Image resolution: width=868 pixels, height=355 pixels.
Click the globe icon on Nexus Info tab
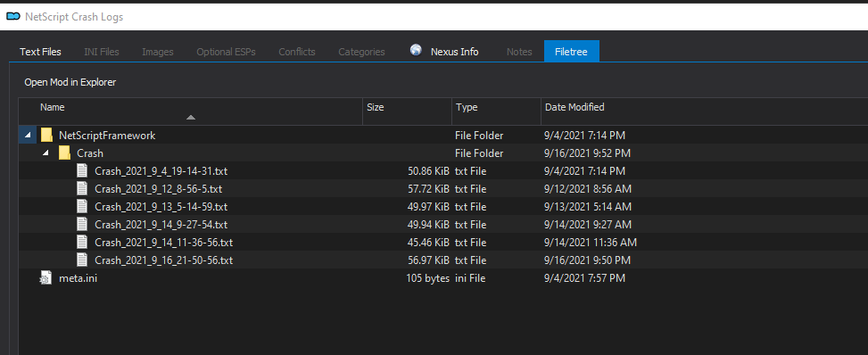point(417,51)
